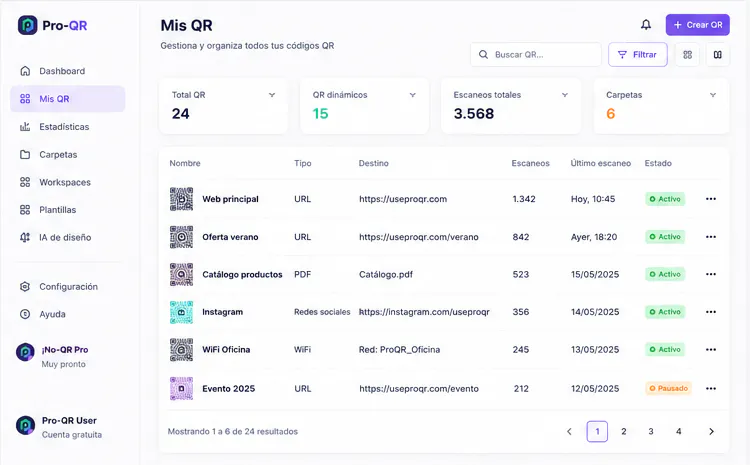This screenshot has width=750, height=465.
Task: Open Configuración in sidebar
Action: tap(67, 287)
